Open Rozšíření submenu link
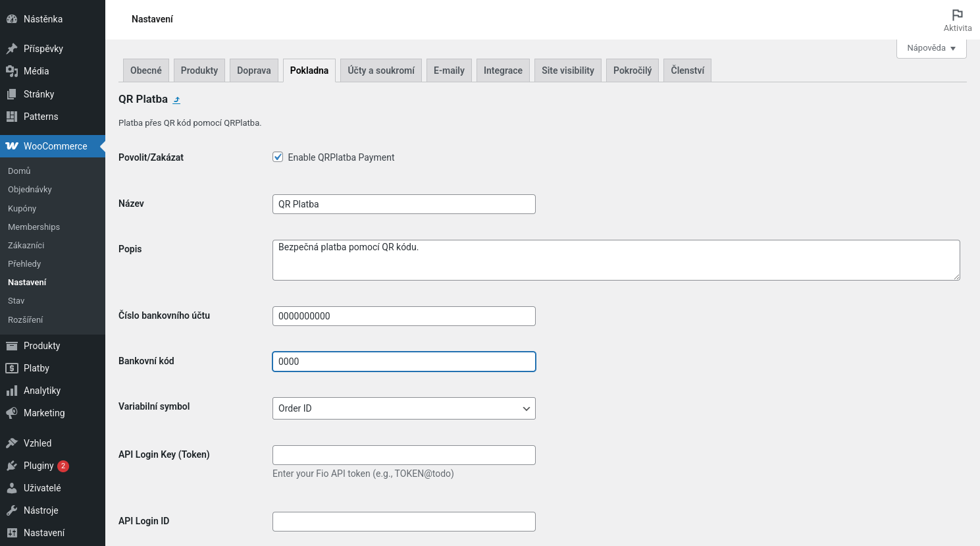The image size is (980, 546). (25, 319)
